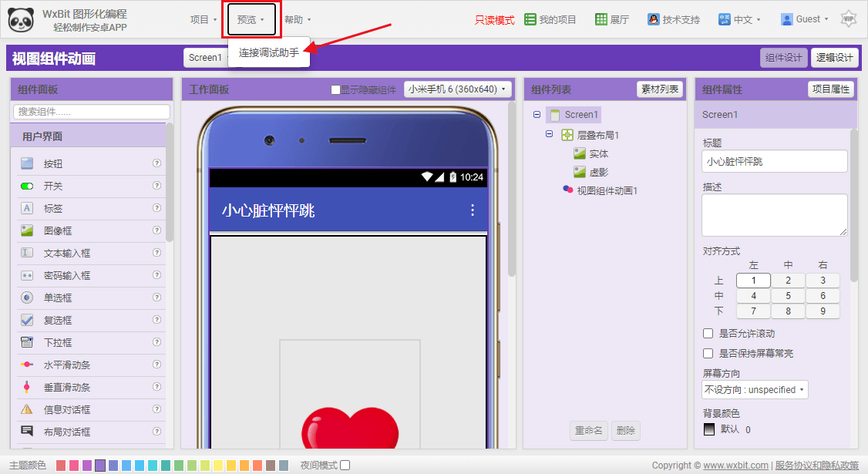Set alignment to position 7 (下 左)
The width and height of the screenshot is (868, 474).
click(x=753, y=311)
